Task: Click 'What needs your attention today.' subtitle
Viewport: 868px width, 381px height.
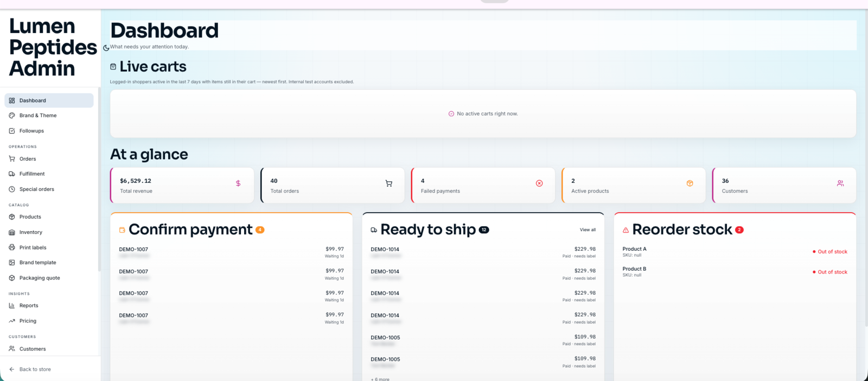Action: coord(149,47)
